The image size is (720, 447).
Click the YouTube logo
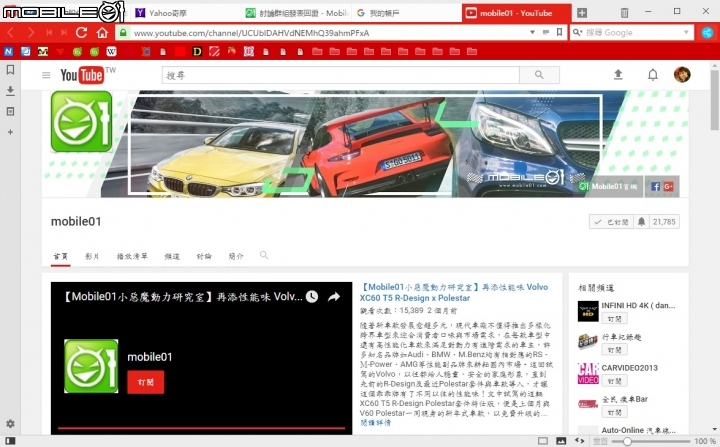pyautogui.click(x=82, y=75)
